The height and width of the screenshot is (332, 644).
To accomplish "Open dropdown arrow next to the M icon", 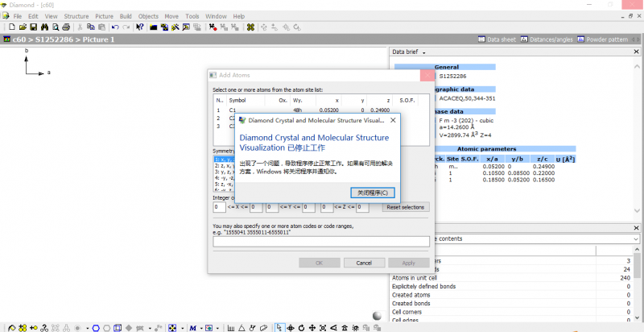I will click(x=201, y=328).
